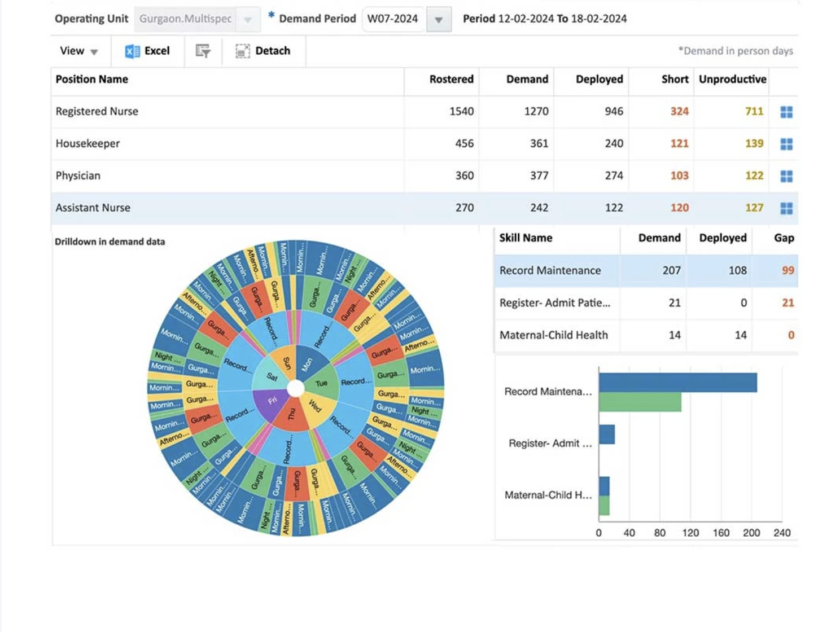Click Registered Nurse unproductive value 711
840x632 pixels.
(x=754, y=111)
